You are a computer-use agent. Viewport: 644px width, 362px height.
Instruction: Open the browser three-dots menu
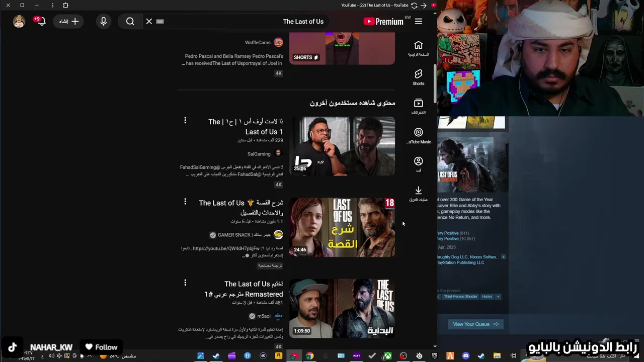(53, 5)
